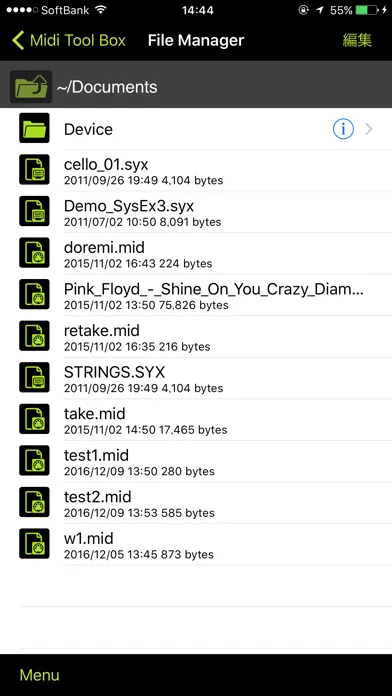Tap the info icon for Device
Viewport: 392px width, 696px height.
pyautogui.click(x=343, y=129)
